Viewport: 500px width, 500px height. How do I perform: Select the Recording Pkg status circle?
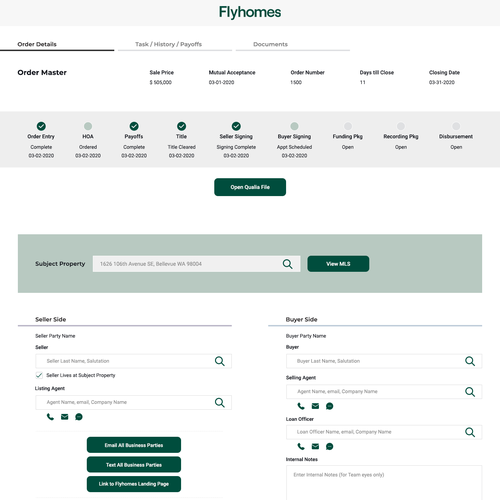click(401, 126)
